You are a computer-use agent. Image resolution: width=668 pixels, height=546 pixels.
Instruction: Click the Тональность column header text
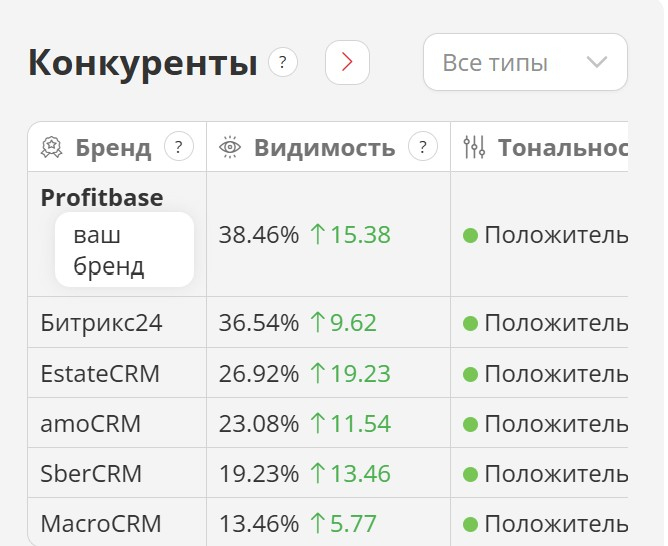563,148
